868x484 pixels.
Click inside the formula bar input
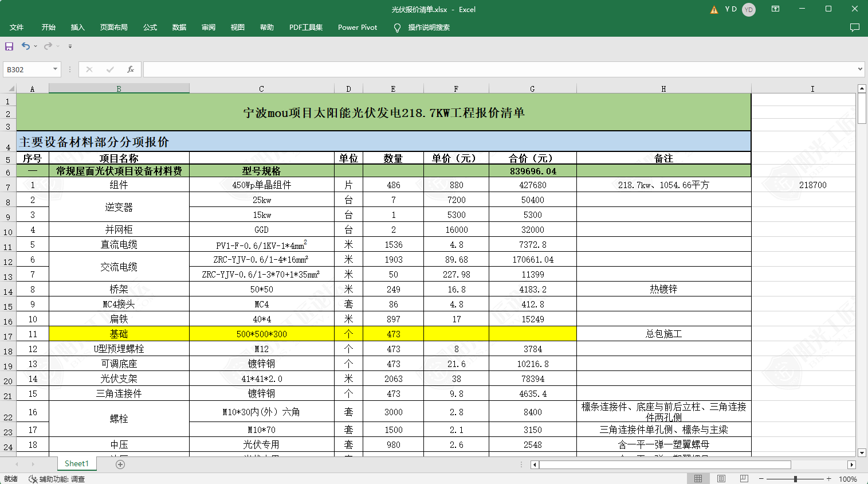pos(499,69)
